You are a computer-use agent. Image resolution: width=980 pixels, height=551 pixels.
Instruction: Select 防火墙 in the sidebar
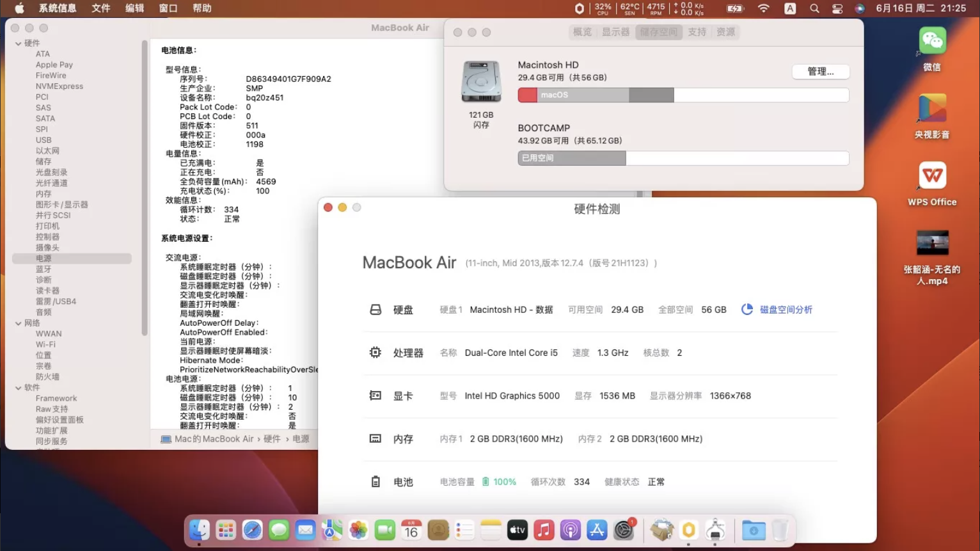pyautogui.click(x=47, y=377)
